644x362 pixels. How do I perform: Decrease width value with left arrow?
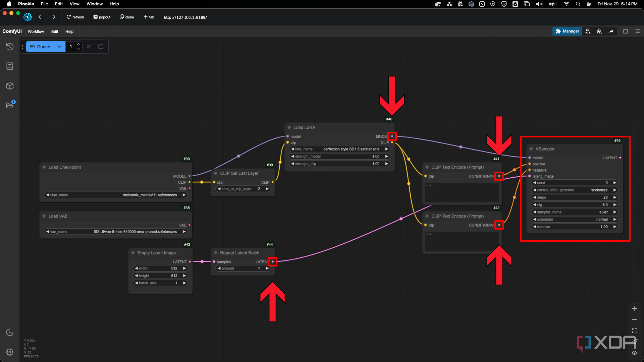point(136,268)
